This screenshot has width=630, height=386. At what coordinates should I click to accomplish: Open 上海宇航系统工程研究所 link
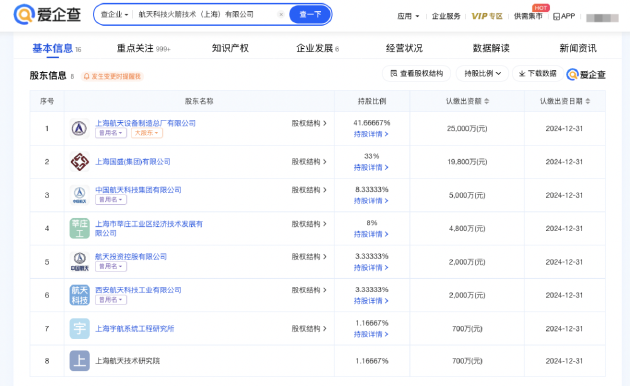pos(135,329)
